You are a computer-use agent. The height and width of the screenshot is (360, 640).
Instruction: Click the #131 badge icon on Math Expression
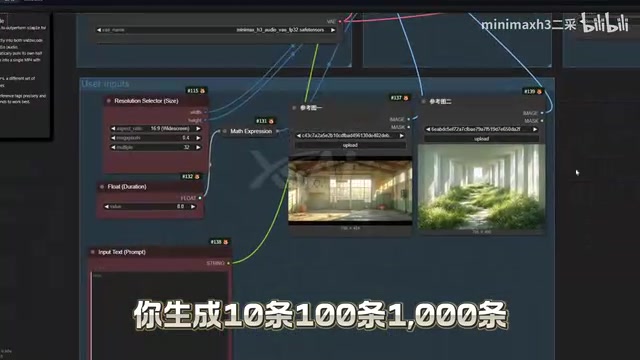pyautogui.click(x=271, y=121)
